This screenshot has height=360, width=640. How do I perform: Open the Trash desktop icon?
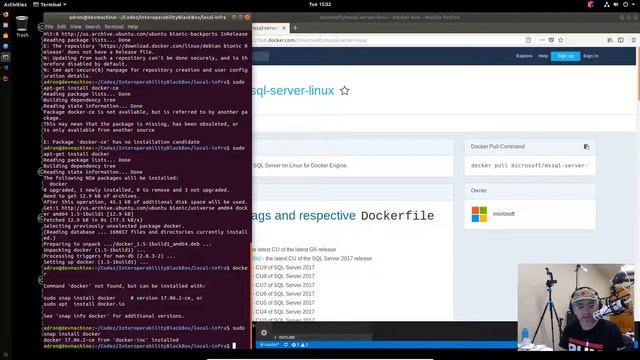pos(22,26)
